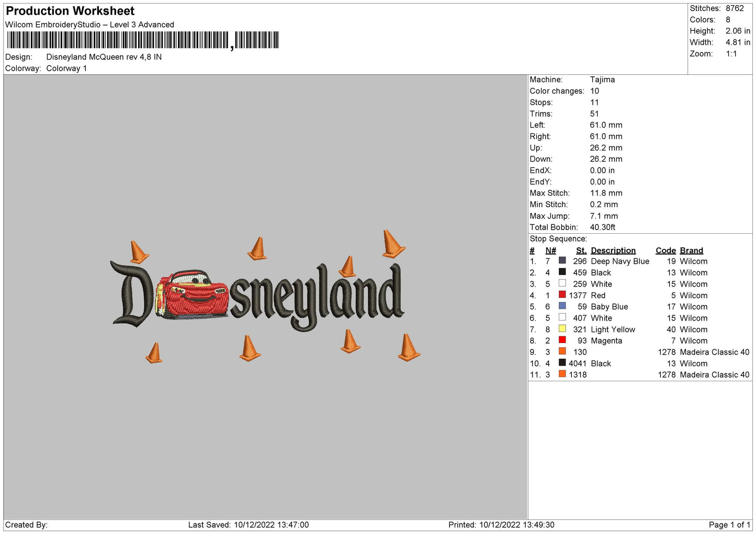Click the Page 1 of 1 footer text

click(729, 525)
